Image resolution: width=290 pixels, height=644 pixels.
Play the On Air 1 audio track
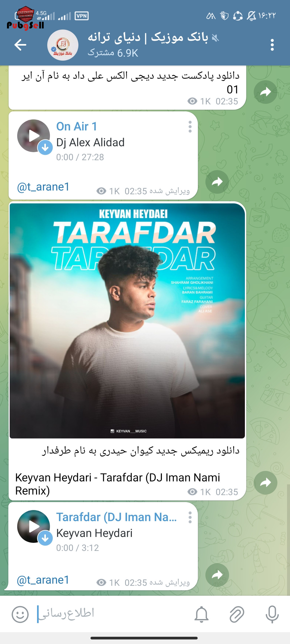[33, 136]
